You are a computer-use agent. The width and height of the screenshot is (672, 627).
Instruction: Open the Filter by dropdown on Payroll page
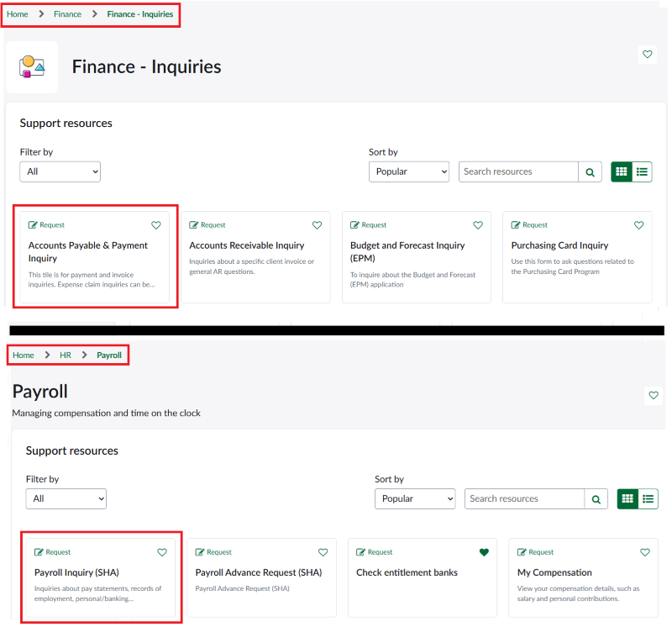click(x=66, y=498)
